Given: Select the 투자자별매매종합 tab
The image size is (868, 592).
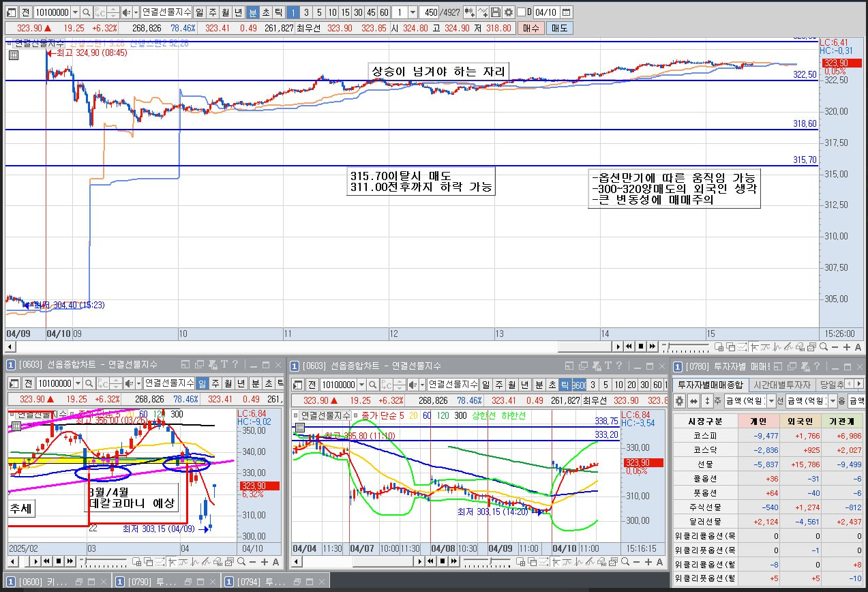Looking at the screenshot, I should tap(710, 385).
